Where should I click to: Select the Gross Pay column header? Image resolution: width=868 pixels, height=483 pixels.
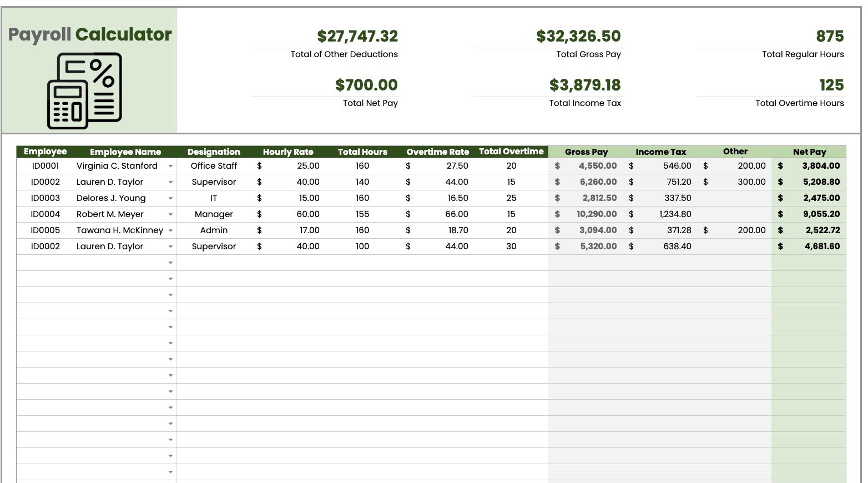coord(586,152)
